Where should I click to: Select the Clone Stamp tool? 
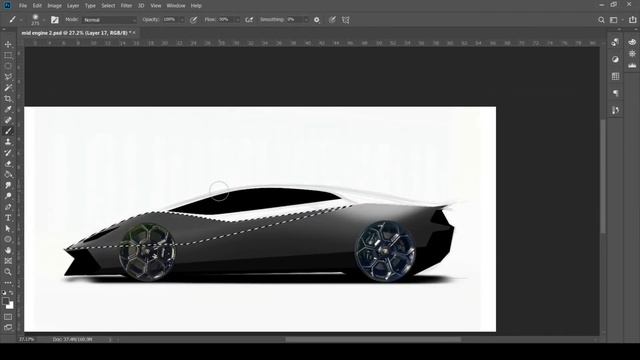[8, 142]
